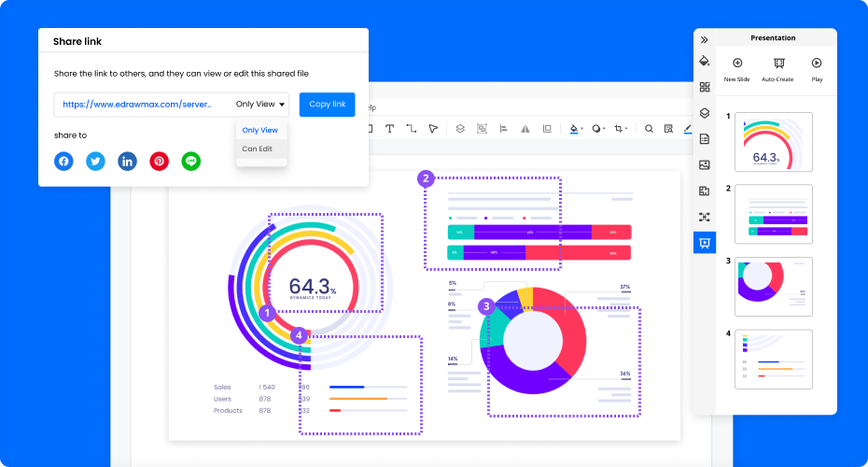This screenshot has width=868, height=467.
Task: Expand the crop tool dropdown
Action: tap(626, 129)
